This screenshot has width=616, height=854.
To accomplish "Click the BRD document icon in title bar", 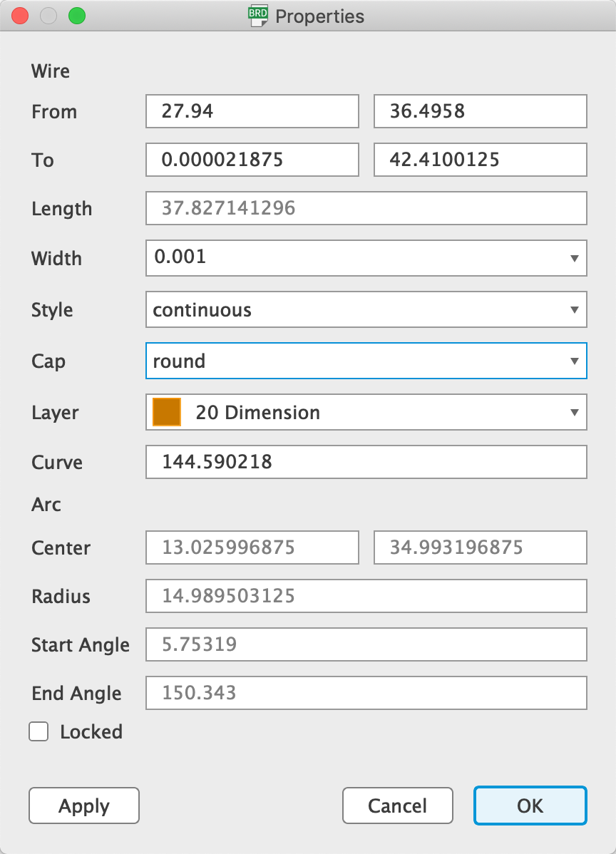I will [x=257, y=16].
